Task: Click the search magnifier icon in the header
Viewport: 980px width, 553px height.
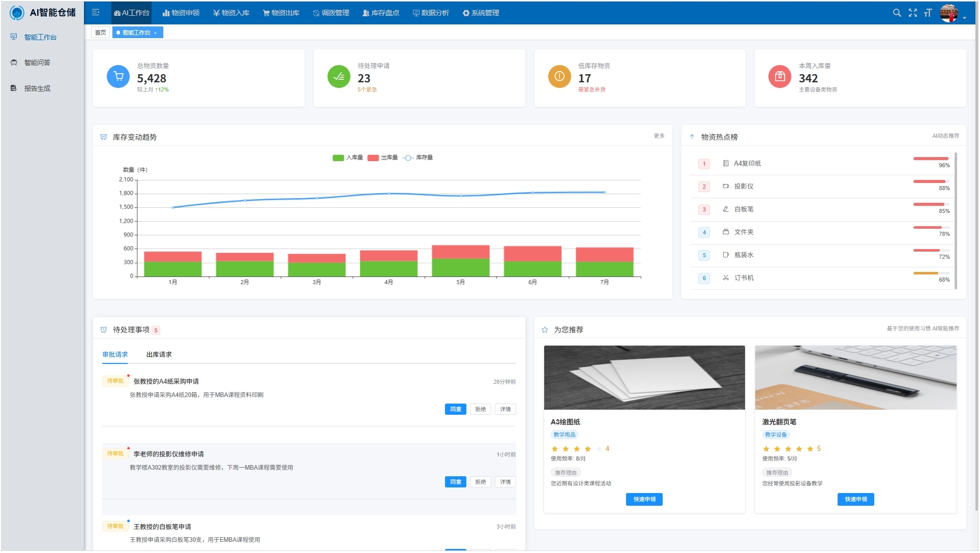Action: click(897, 13)
